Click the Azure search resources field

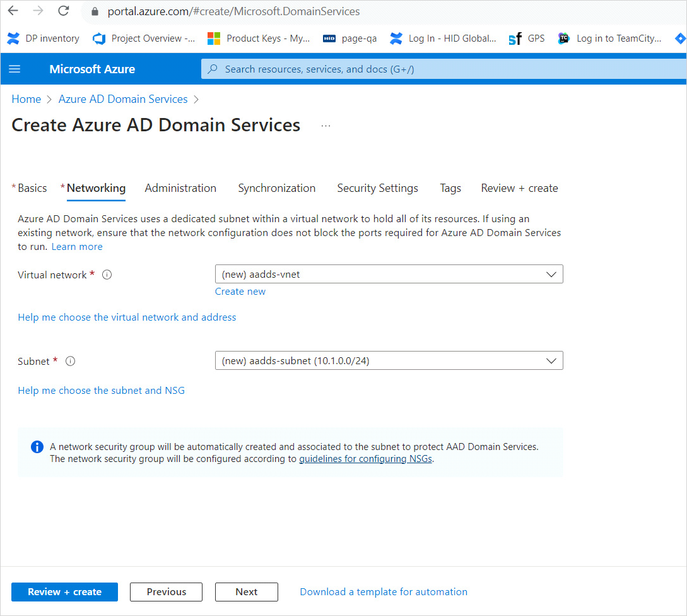click(442, 69)
